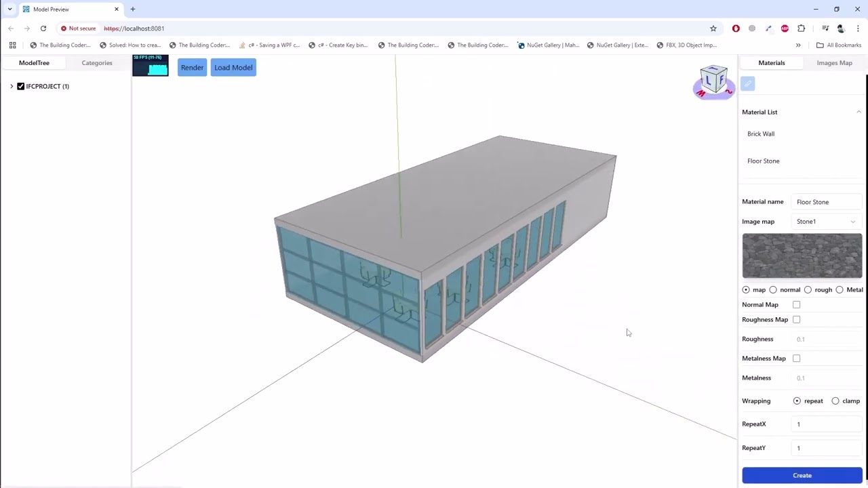This screenshot has height=488, width=868.
Task: Bookmark this page with star icon
Action: [x=713, y=28]
